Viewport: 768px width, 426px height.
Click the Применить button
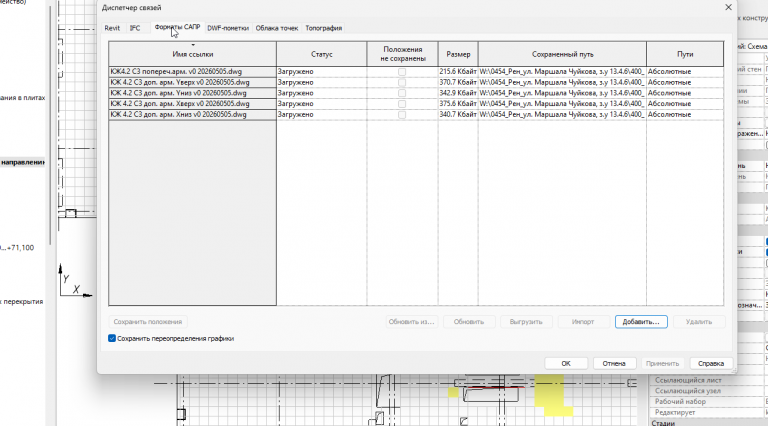[662, 363]
